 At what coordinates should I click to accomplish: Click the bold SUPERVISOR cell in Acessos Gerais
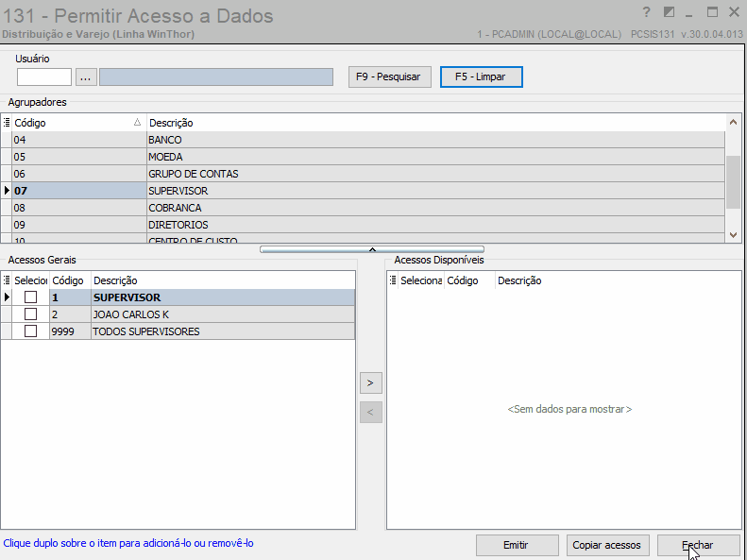pos(223,297)
